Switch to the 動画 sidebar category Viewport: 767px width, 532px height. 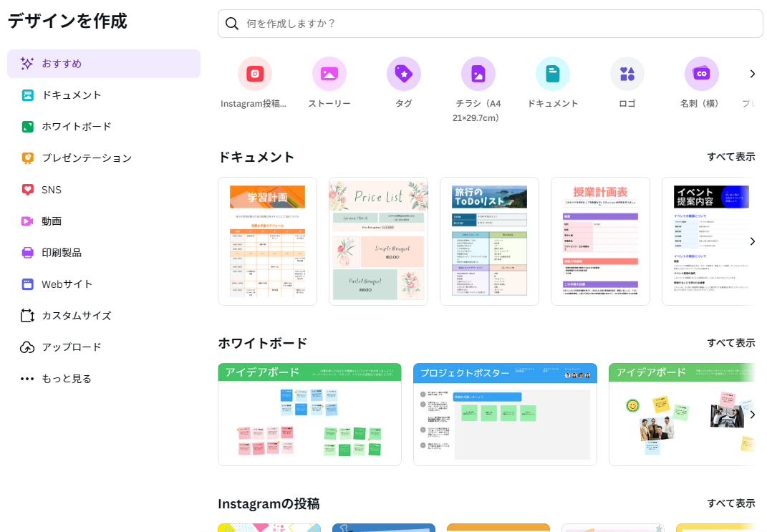tap(52, 221)
